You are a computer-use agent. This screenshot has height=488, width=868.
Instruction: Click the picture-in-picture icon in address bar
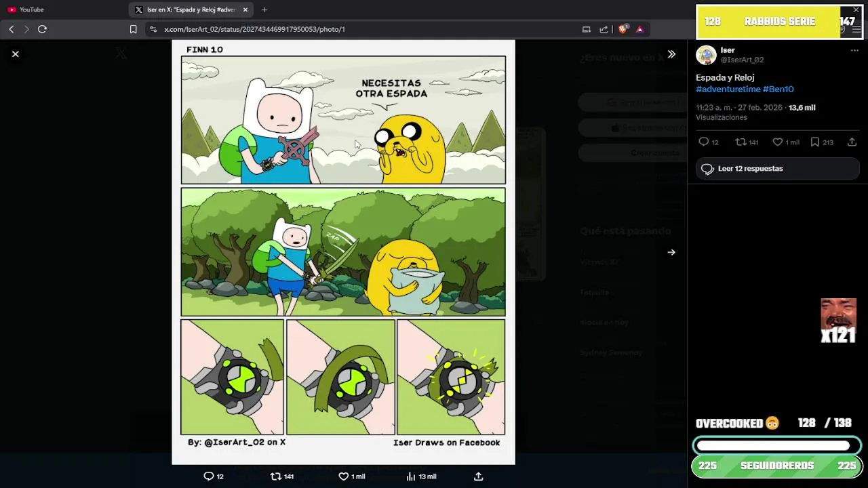587,29
